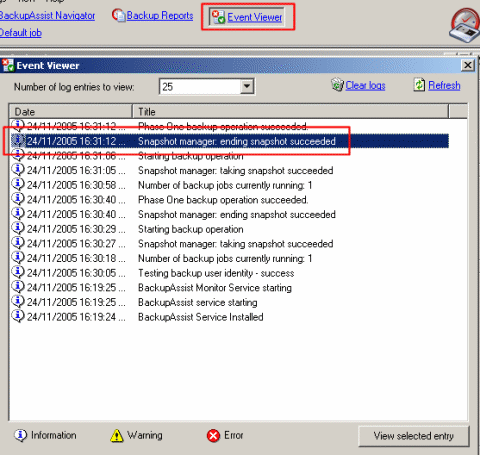Click the Clear logs link
480x455 pixels.
pos(365,86)
